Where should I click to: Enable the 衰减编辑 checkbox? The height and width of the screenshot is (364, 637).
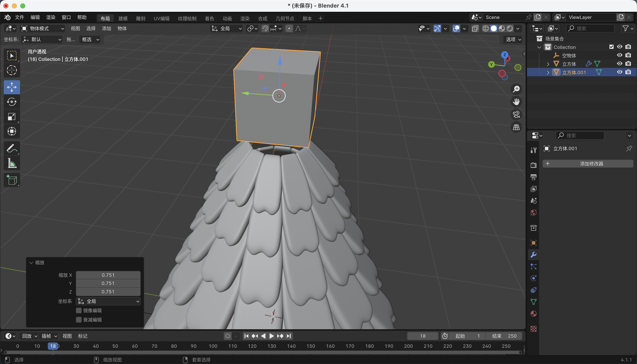click(79, 320)
